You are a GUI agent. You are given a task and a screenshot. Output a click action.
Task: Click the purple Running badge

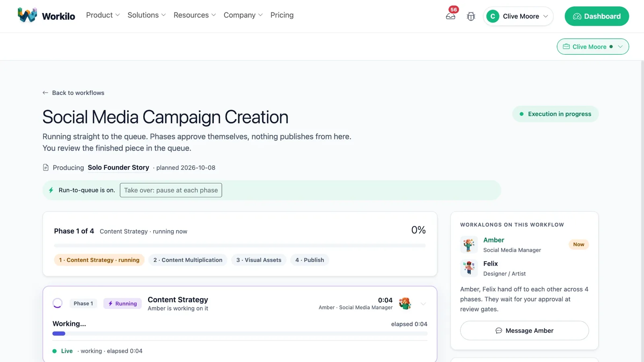[x=122, y=304]
